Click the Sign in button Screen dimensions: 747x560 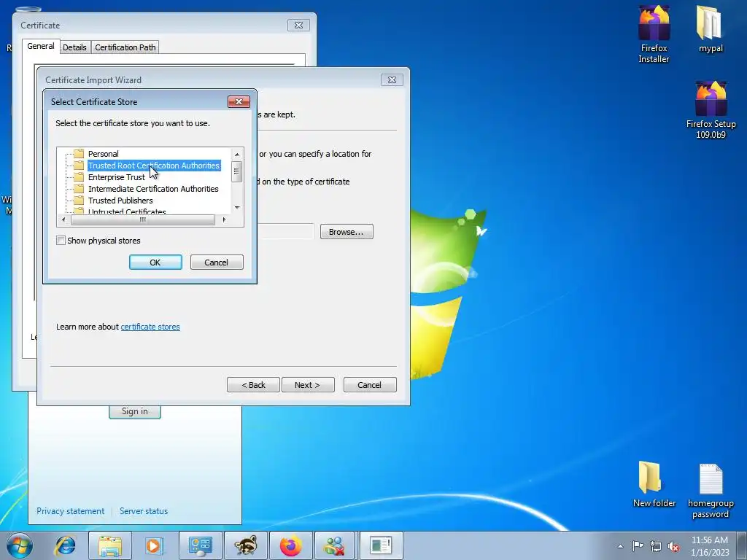135,411
